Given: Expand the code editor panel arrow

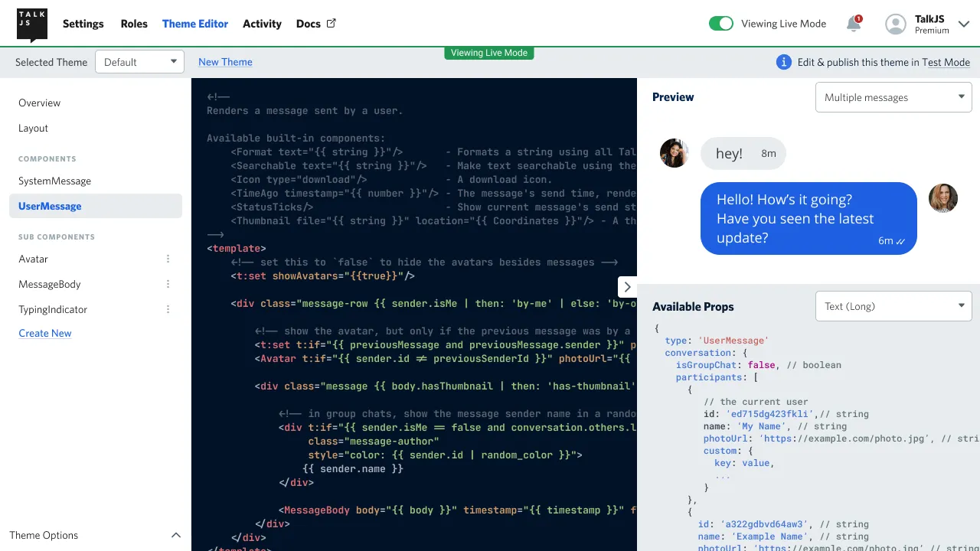Looking at the screenshot, I should click(627, 286).
